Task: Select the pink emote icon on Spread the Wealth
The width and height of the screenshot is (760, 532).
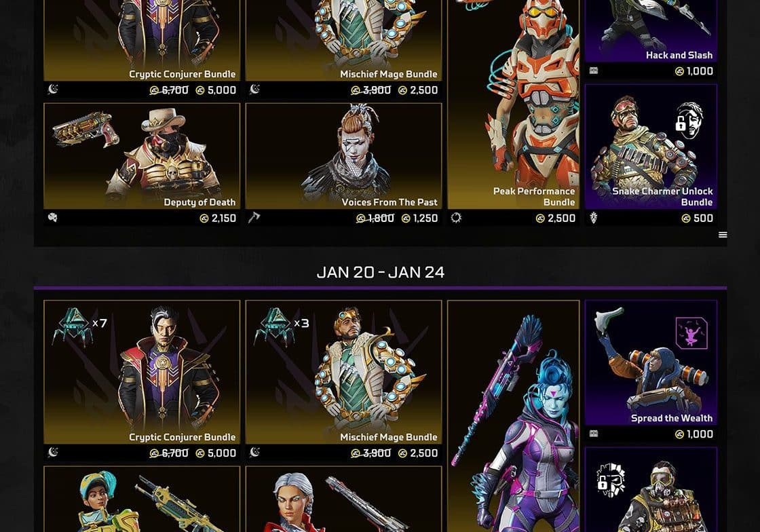Action: 691,333
